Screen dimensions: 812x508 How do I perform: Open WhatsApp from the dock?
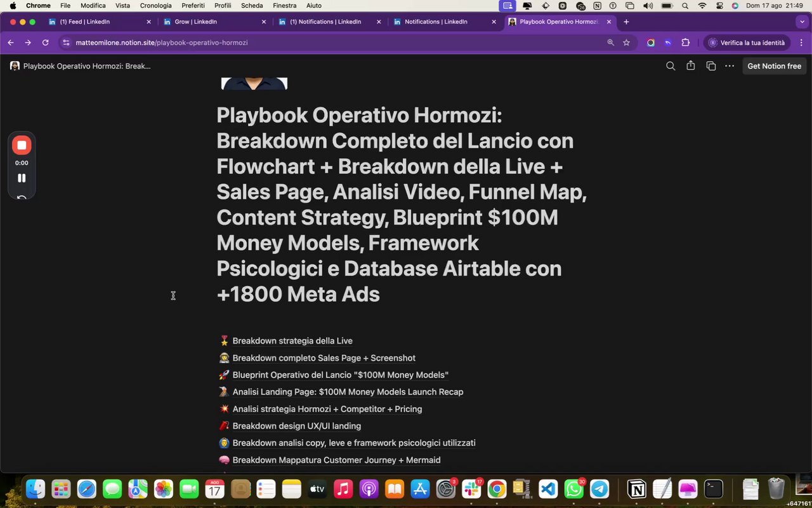pos(574,489)
